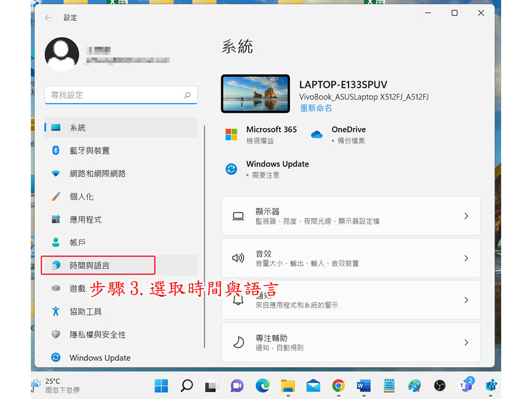
Task: Open Windows Update in the sidebar
Action: click(99, 358)
